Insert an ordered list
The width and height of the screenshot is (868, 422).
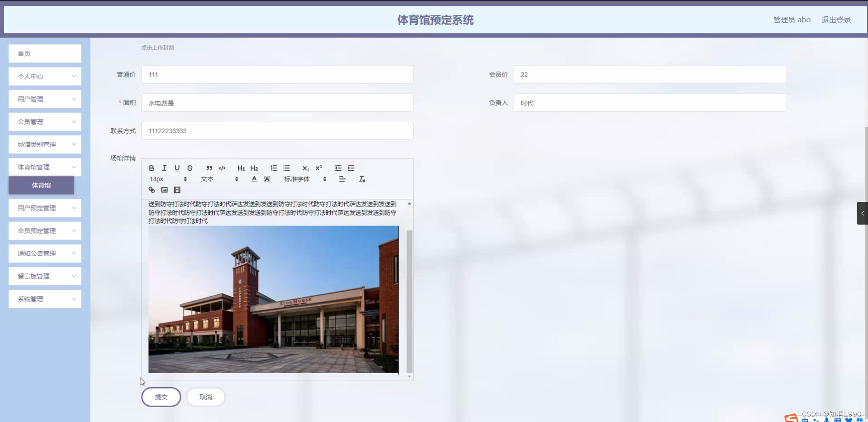point(274,168)
